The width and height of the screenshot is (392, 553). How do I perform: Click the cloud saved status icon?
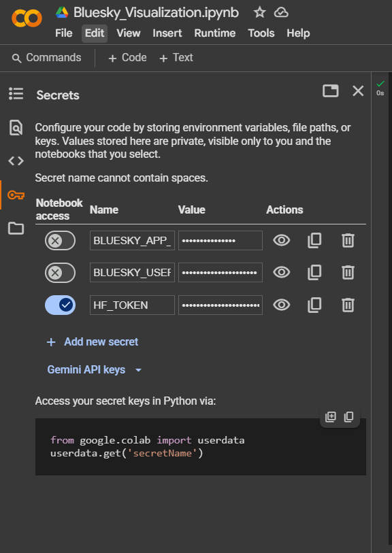281,13
